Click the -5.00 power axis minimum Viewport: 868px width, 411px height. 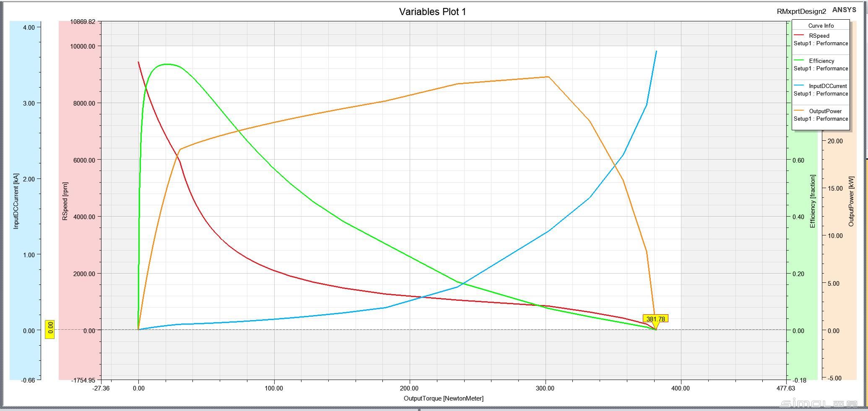[834, 378]
